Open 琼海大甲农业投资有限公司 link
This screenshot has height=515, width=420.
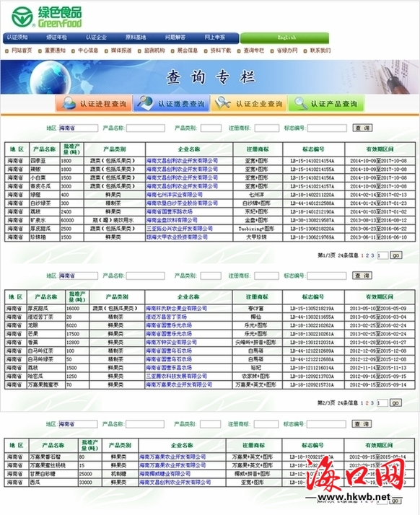pyautogui.click(x=177, y=237)
